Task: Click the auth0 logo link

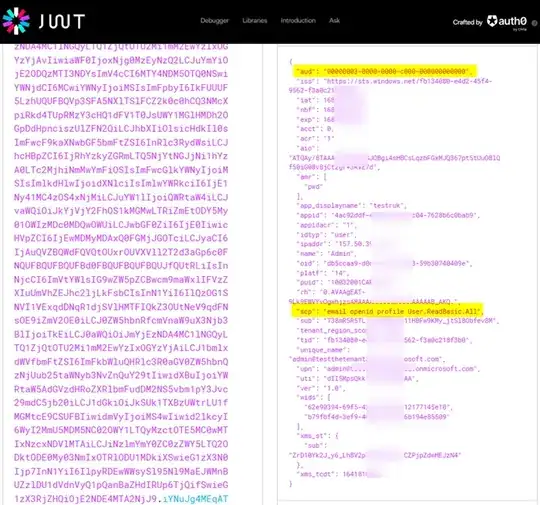Action: click(507, 22)
